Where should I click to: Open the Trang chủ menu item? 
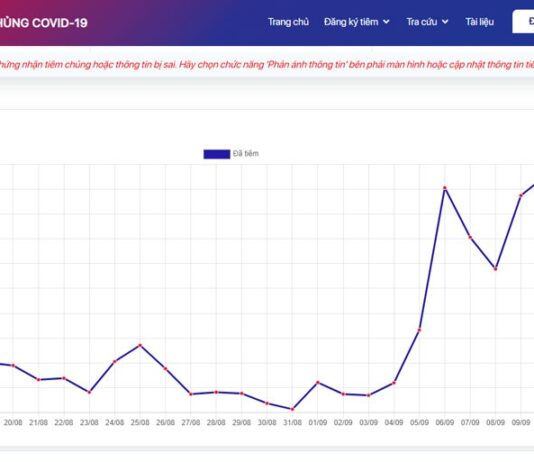coord(288,22)
